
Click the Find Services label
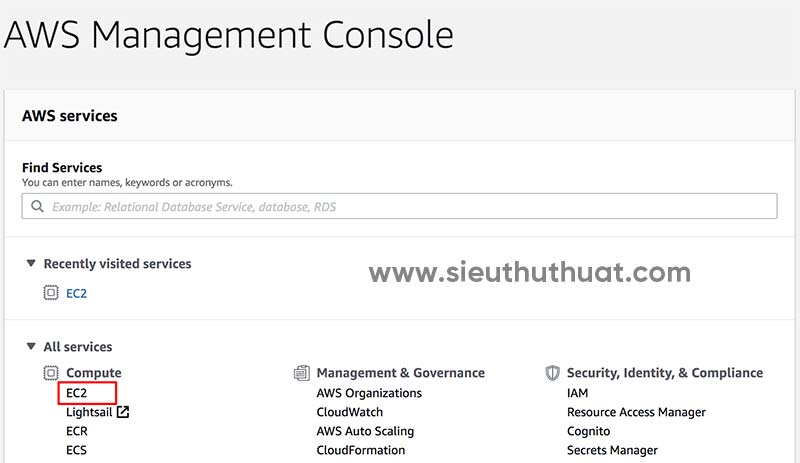pyautogui.click(x=62, y=167)
